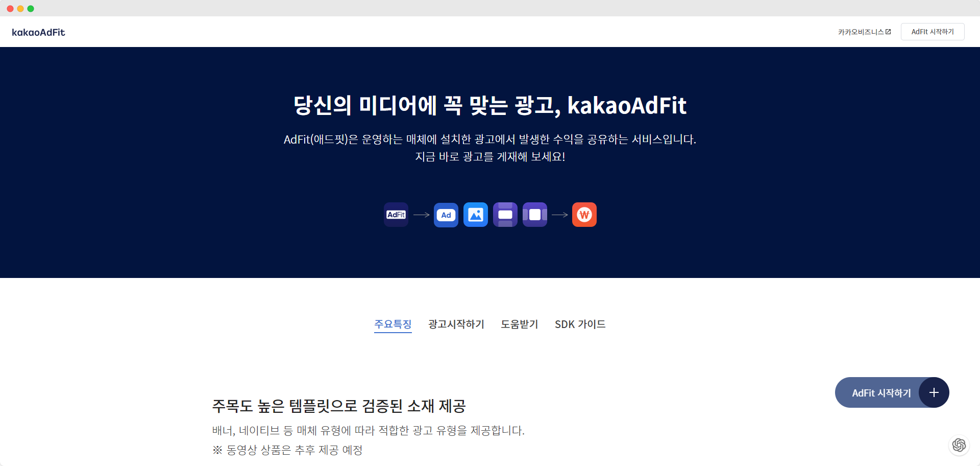Click the purple horizontal card layout icon
The image size is (980, 466).
[x=505, y=215]
